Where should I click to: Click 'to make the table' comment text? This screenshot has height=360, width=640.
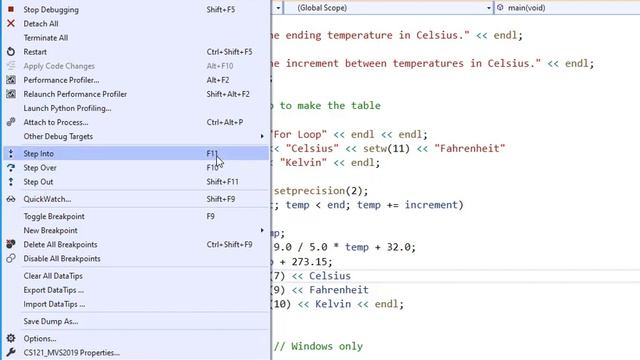tap(330, 105)
